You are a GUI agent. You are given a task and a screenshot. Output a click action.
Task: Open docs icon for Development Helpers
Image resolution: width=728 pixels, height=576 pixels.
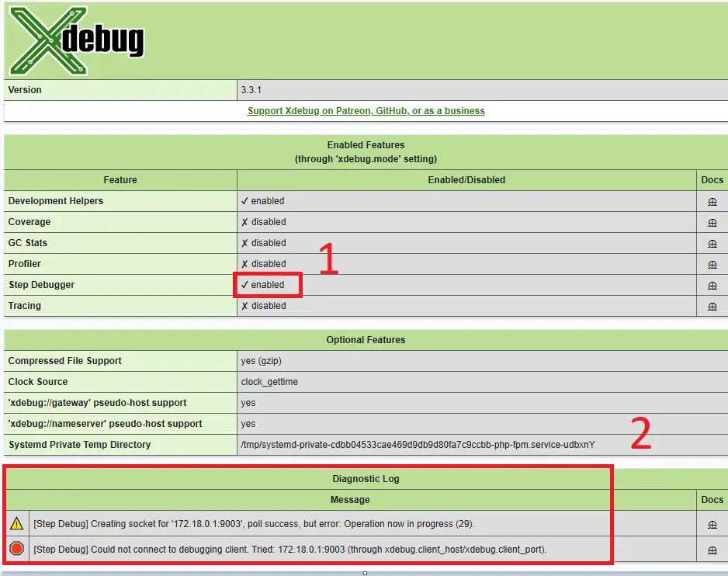tap(712, 202)
